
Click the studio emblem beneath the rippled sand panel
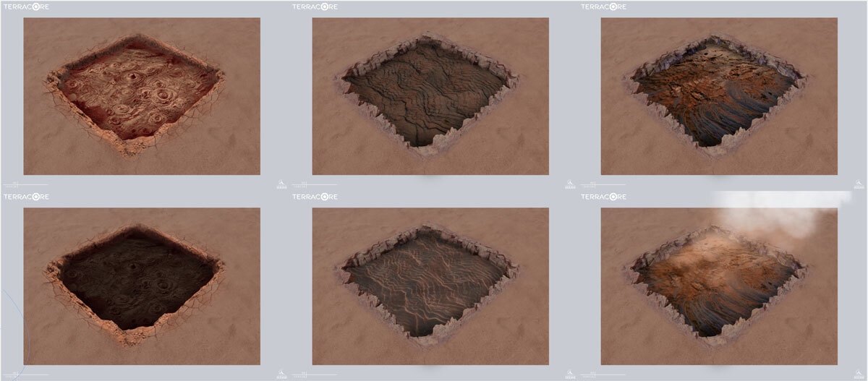(x=570, y=374)
